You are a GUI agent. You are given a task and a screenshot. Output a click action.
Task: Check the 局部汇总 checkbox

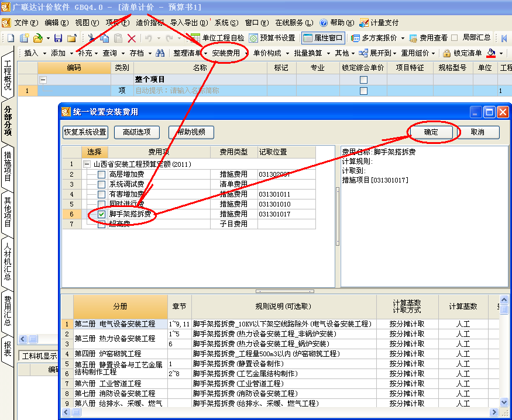(x=454, y=38)
